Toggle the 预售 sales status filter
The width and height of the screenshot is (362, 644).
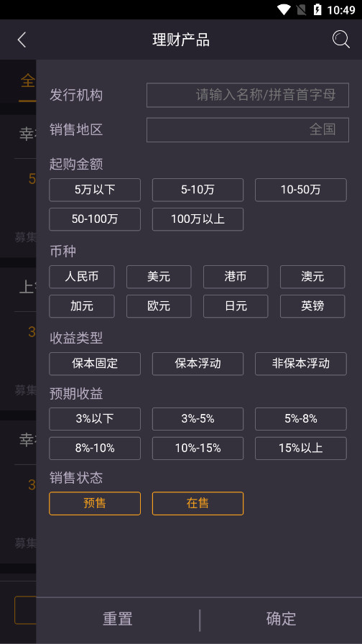pos(95,503)
